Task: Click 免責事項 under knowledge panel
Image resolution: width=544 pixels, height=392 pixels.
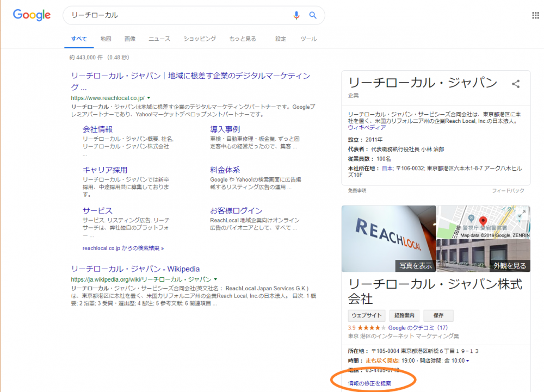Action: click(357, 191)
